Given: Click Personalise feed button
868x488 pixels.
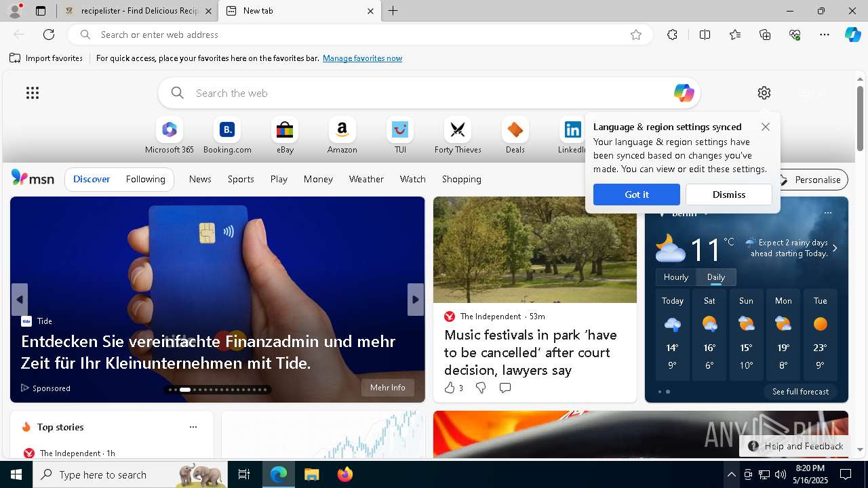Looking at the screenshot, I should pos(811,180).
